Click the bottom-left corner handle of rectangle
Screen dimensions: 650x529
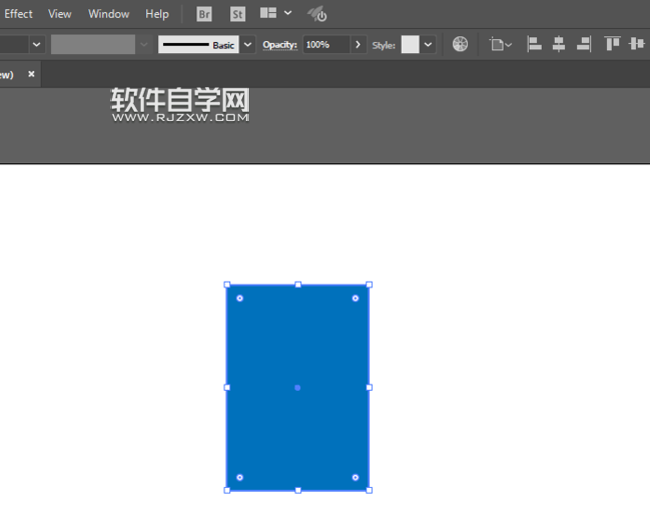(x=227, y=490)
